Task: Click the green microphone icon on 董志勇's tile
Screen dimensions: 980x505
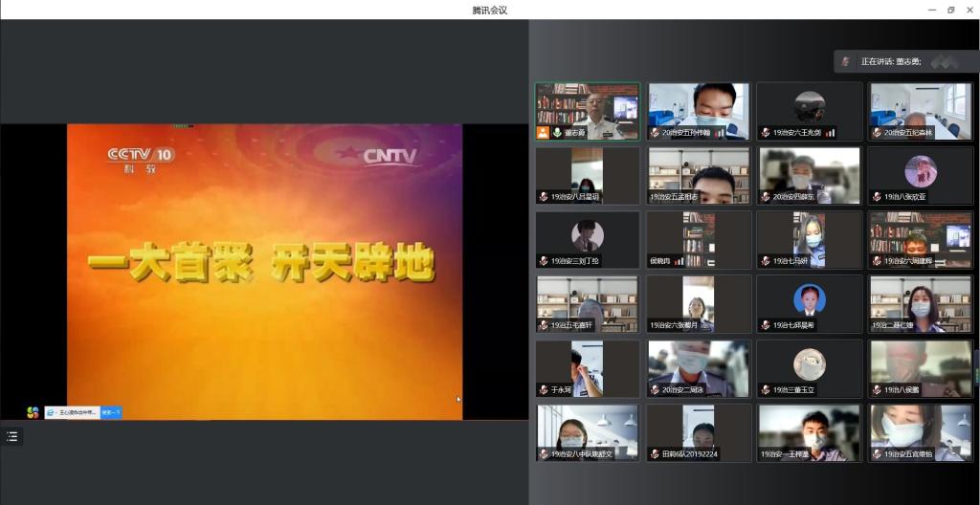Action: coord(557,133)
